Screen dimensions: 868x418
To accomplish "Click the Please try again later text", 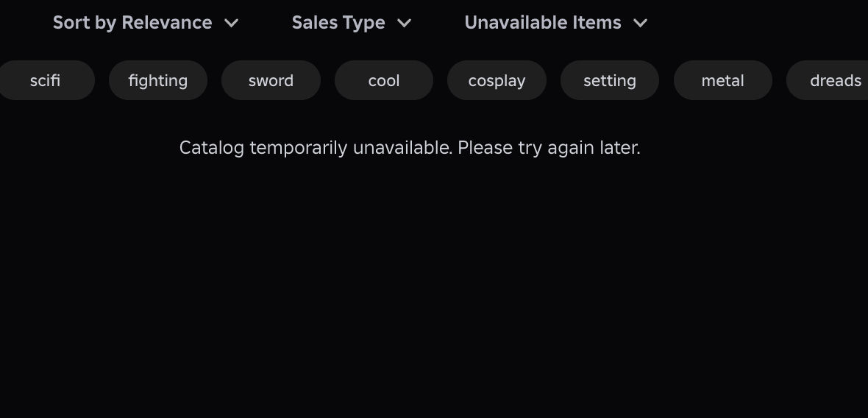I will pos(549,148).
